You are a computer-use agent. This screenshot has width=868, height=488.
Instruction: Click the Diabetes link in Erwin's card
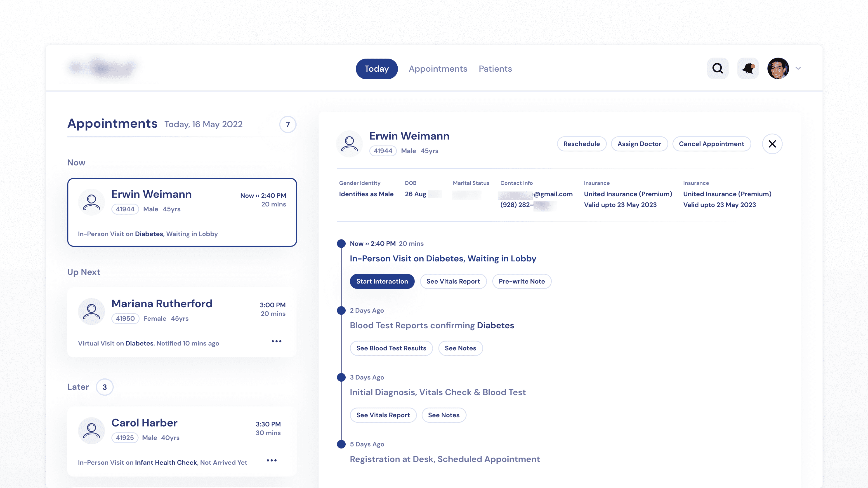click(149, 234)
